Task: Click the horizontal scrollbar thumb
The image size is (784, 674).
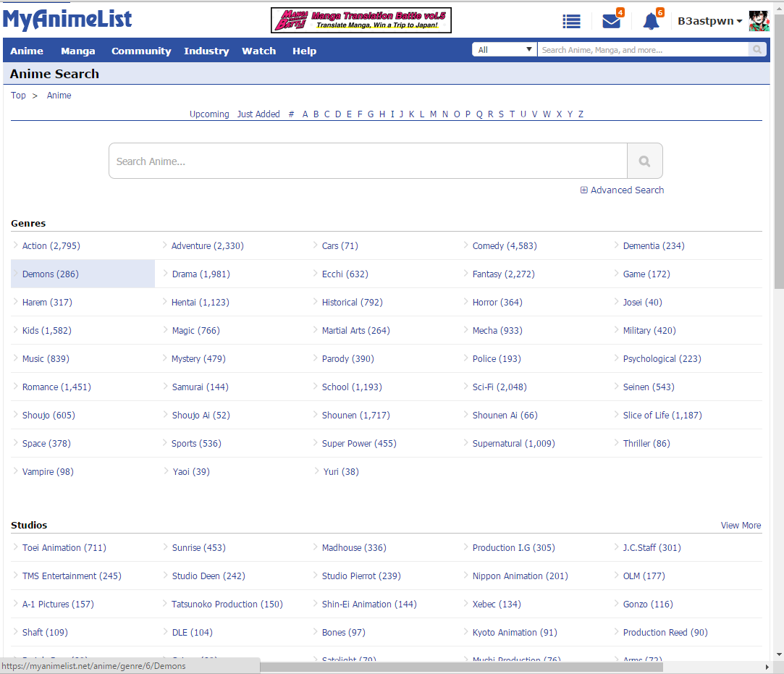Action: [462, 667]
